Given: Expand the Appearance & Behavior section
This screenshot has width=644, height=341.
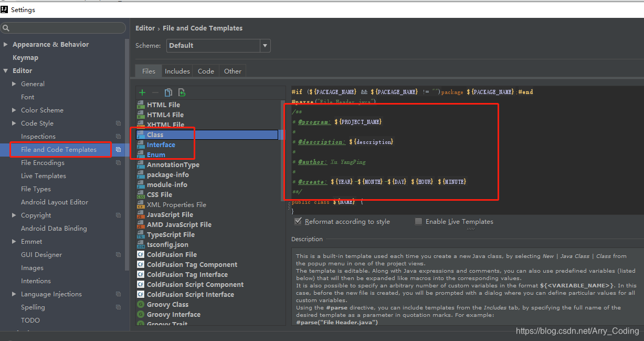Looking at the screenshot, I should point(6,45).
